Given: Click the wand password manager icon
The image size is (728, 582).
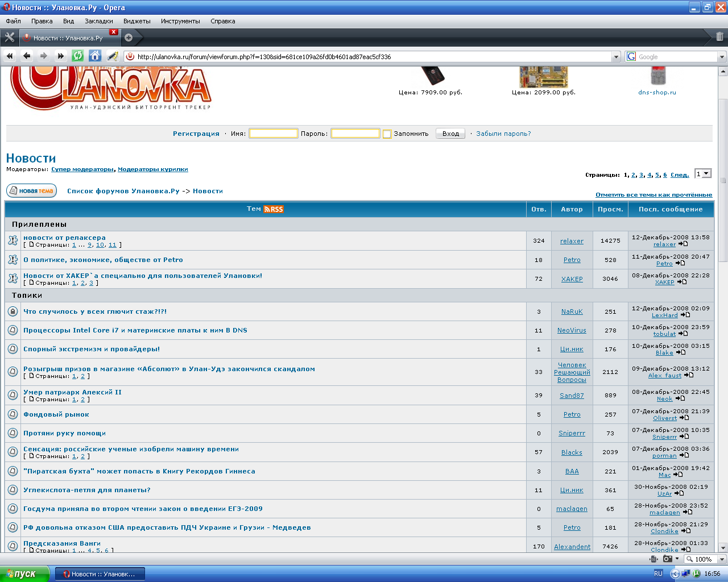Looking at the screenshot, I should [113, 56].
